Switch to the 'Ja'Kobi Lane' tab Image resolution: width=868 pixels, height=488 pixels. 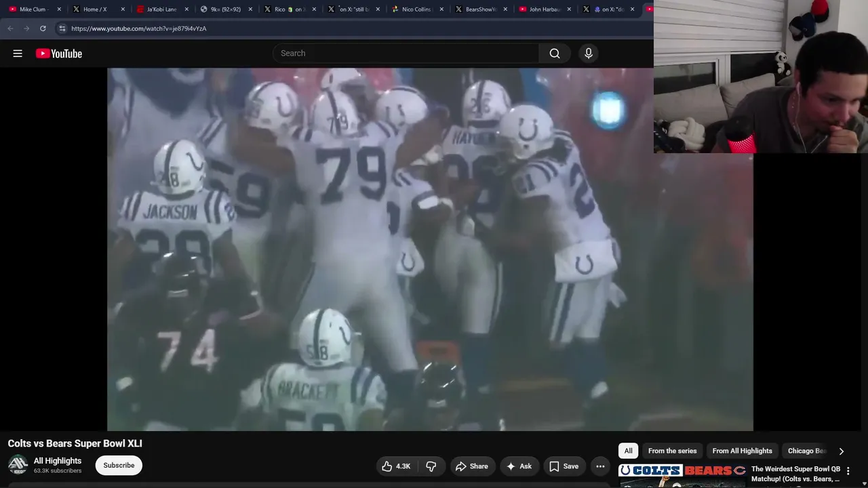coord(161,9)
